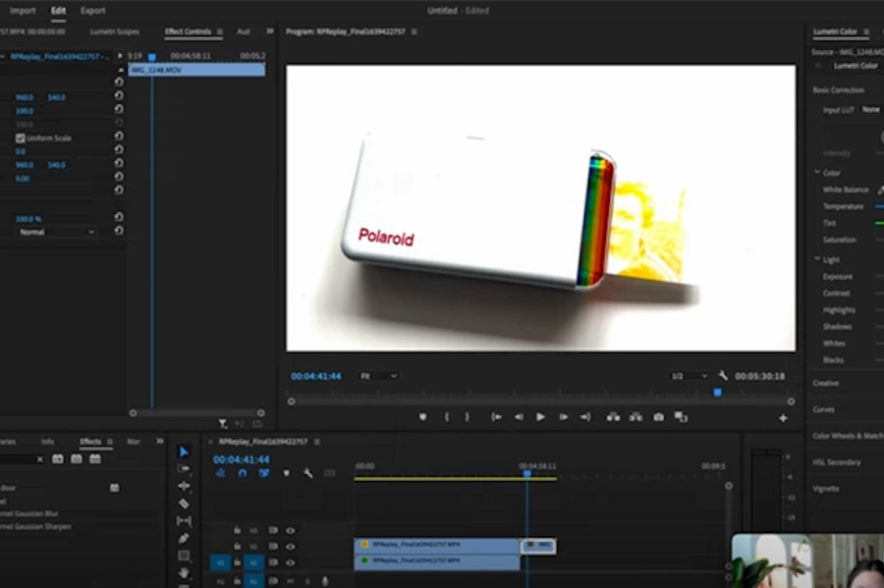Image resolution: width=884 pixels, height=588 pixels.
Task: Click the Caption track options icon in Timeline
Action: [x=330, y=473]
